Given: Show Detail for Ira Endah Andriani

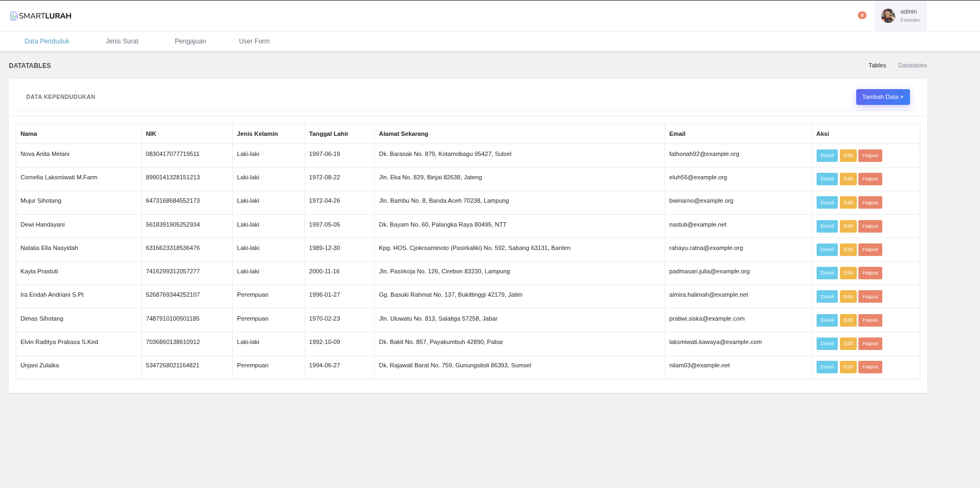Looking at the screenshot, I should click(826, 297).
